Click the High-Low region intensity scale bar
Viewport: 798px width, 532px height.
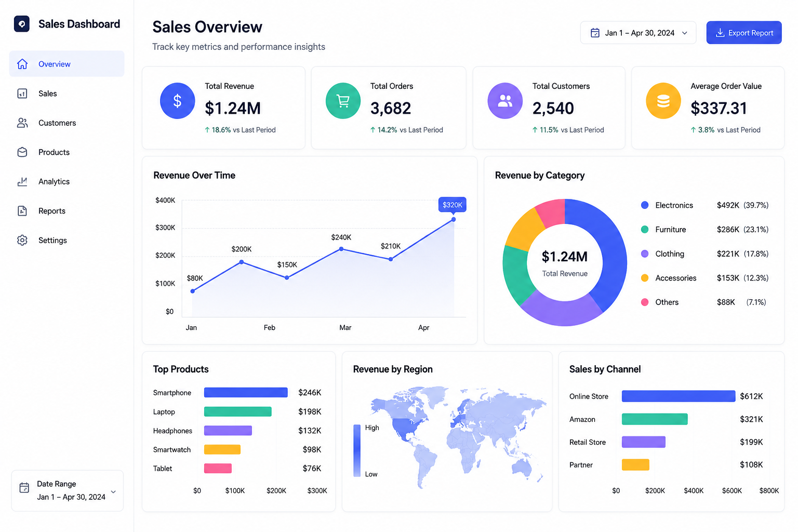(357, 450)
